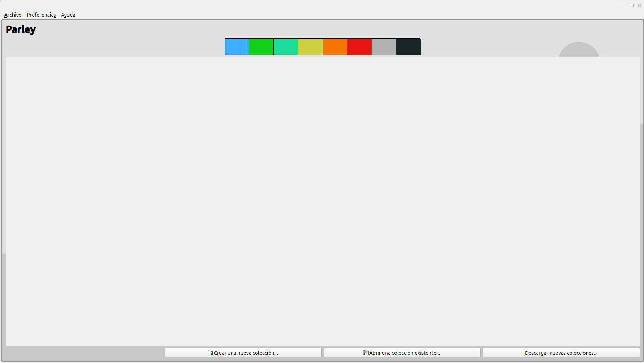
Task: Click the orange color swatch
Action: [335, 47]
